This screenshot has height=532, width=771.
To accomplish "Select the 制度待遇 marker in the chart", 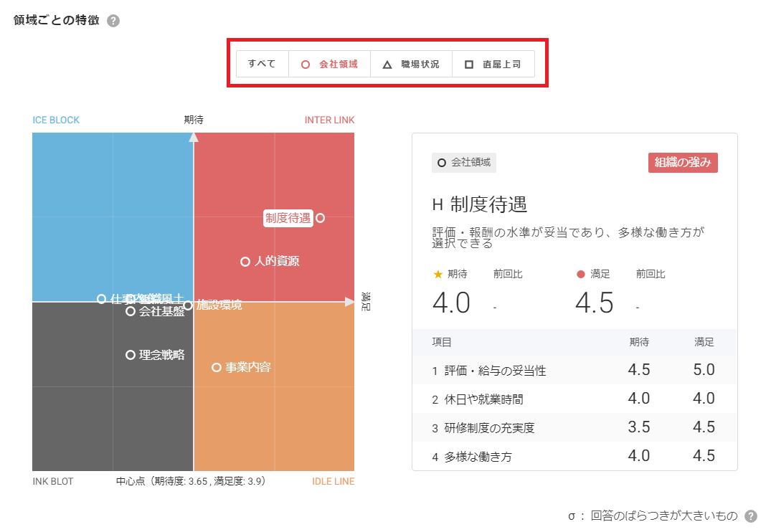I will point(321,218).
